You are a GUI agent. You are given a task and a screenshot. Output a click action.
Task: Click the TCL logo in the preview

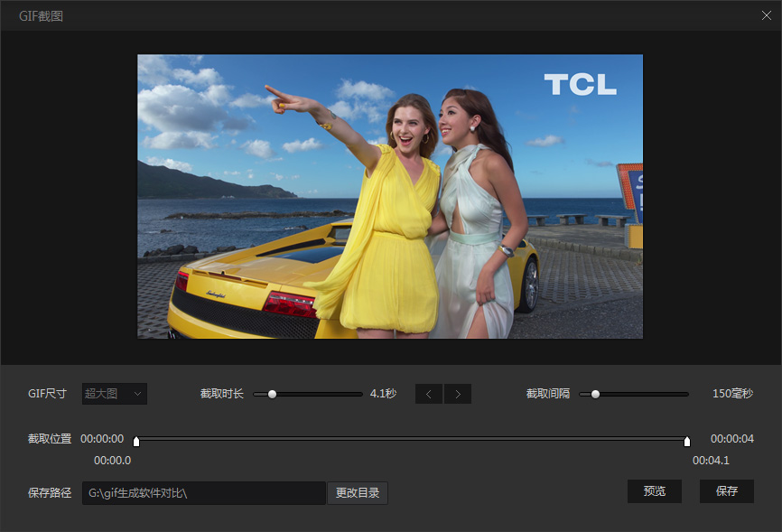(x=580, y=85)
